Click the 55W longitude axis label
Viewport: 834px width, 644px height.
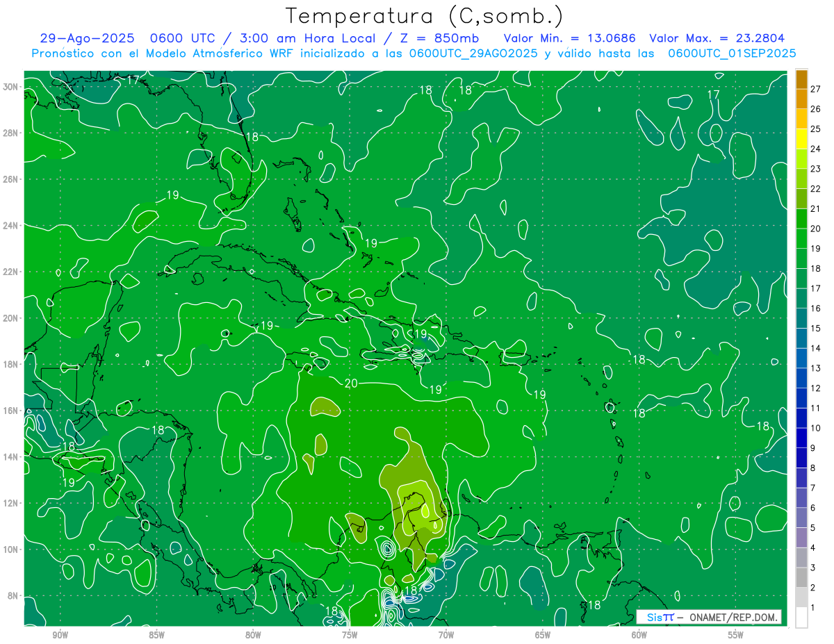pyautogui.click(x=736, y=635)
